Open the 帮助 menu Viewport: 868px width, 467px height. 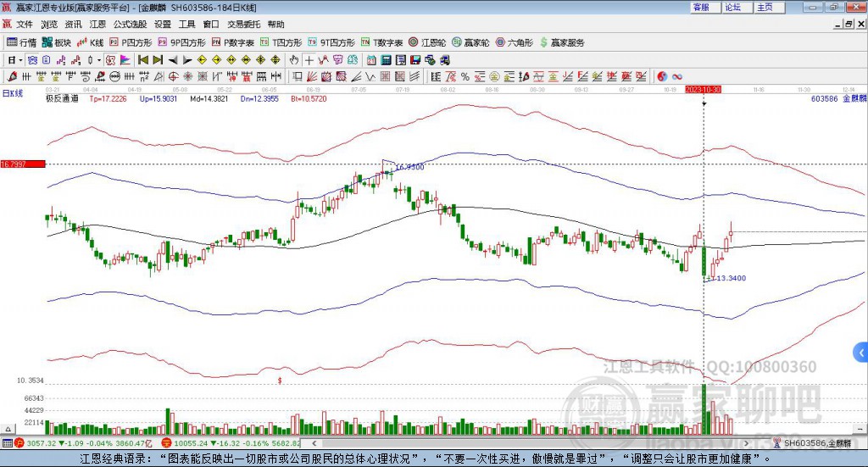pos(275,25)
